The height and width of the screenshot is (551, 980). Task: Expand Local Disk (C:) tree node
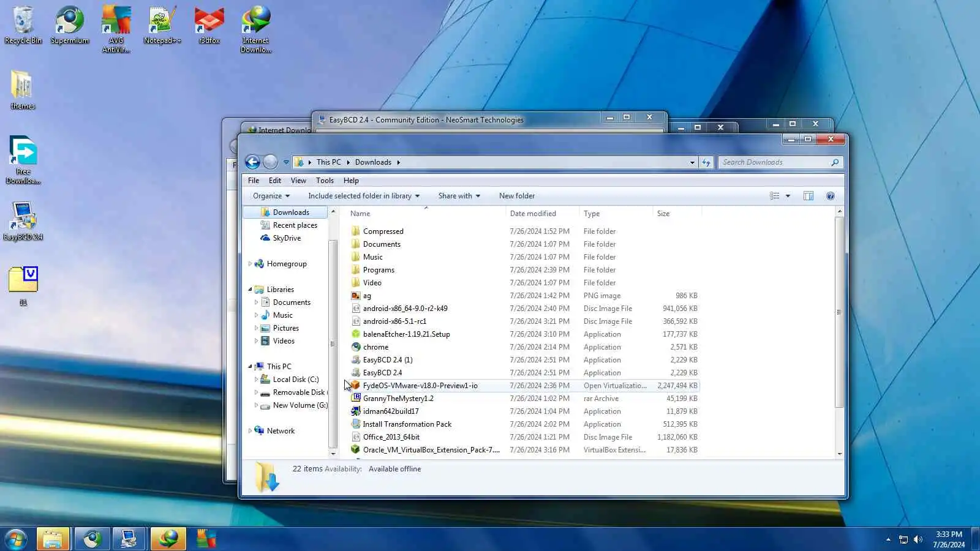pos(256,380)
